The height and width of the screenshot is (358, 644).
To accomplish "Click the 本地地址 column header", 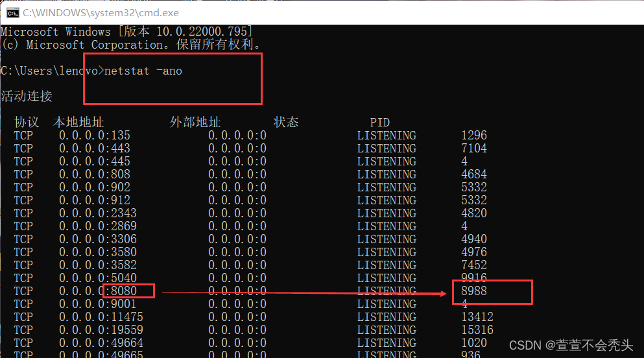I will pyautogui.click(x=78, y=123).
